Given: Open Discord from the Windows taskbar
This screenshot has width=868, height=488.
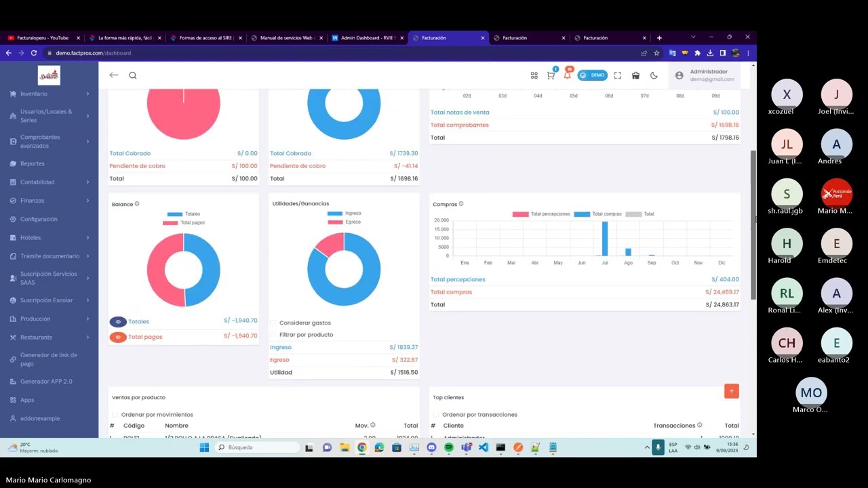Looking at the screenshot, I should [x=431, y=447].
